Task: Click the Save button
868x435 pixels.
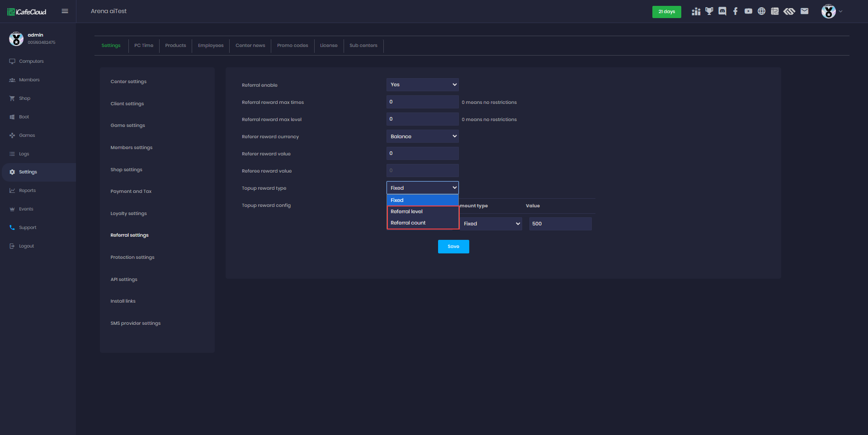Action: click(453, 247)
